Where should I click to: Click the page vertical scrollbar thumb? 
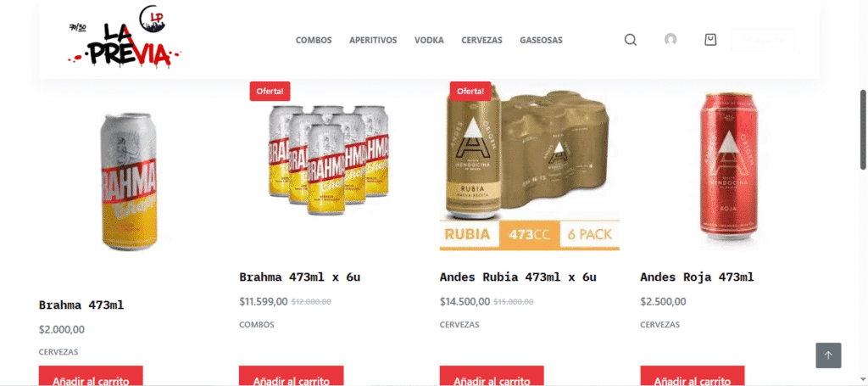click(863, 130)
